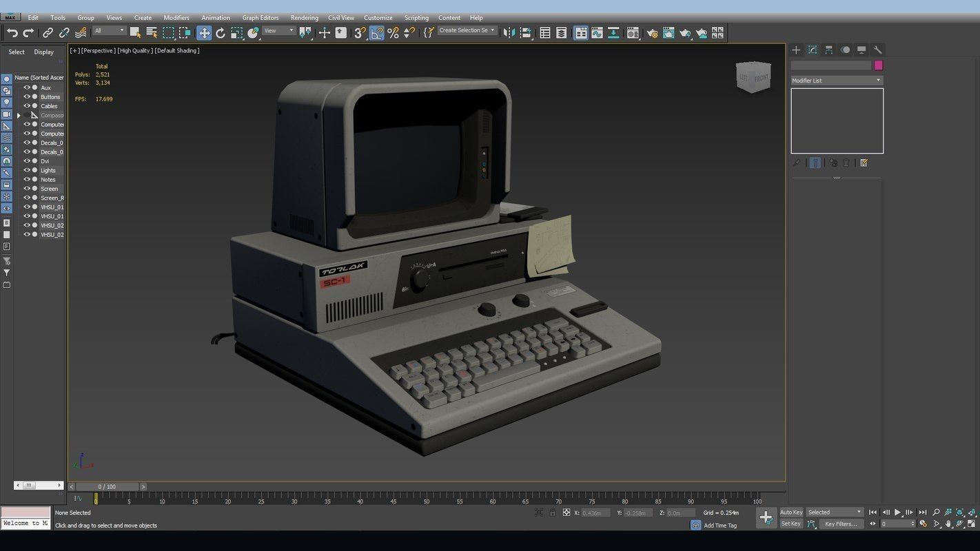Click the [Default Shading] viewport label

tap(177, 50)
